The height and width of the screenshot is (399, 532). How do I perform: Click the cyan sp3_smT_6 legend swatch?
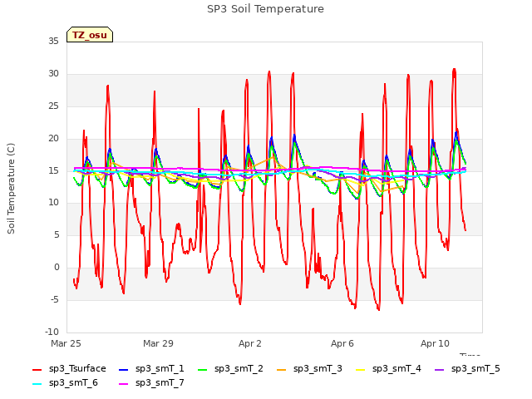click(37, 384)
